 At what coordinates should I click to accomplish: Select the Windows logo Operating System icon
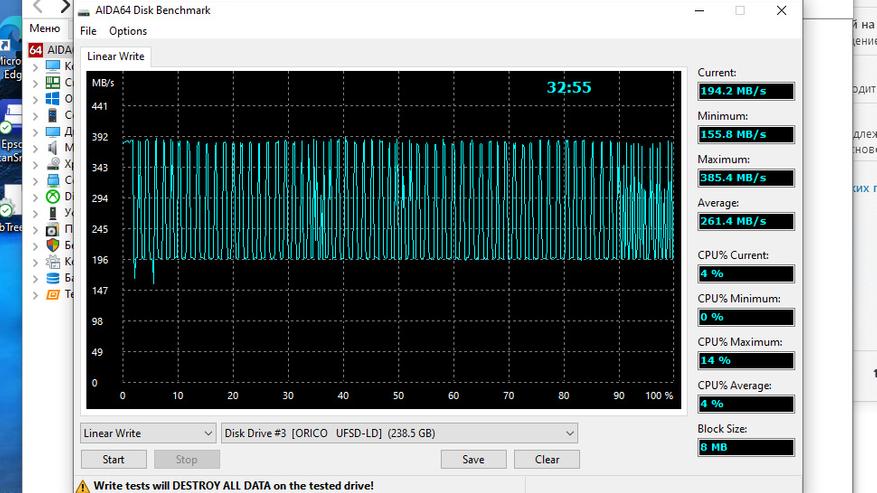pos(53,98)
